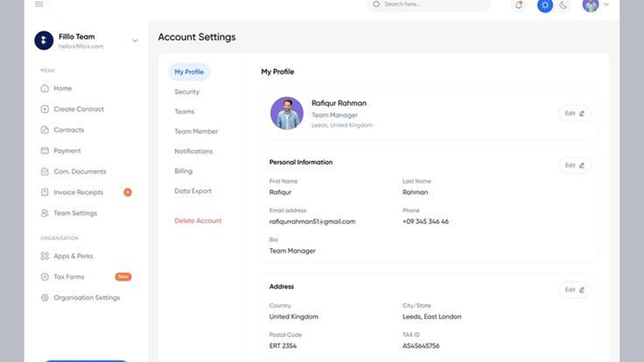This screenshot has width=644, height=362.
Task: Click the hamburger menu icon
Action: click(39, 4)
